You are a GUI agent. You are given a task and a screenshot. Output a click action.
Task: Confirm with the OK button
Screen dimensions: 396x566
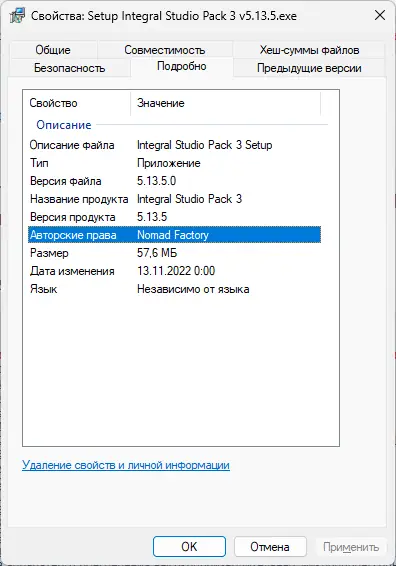pyautogui.click(x=189, y=547)
